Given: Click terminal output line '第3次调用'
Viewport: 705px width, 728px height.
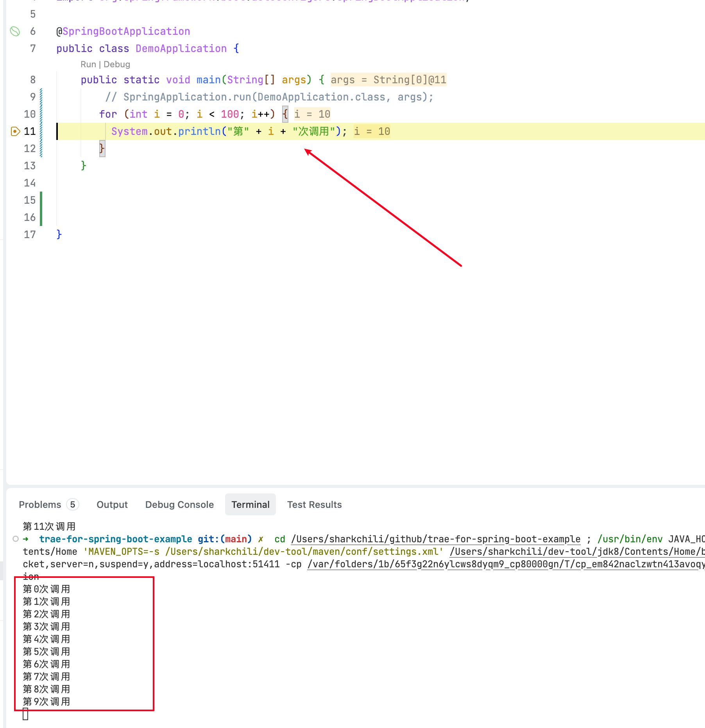Looking at the screenshot, I should point(46,626).
